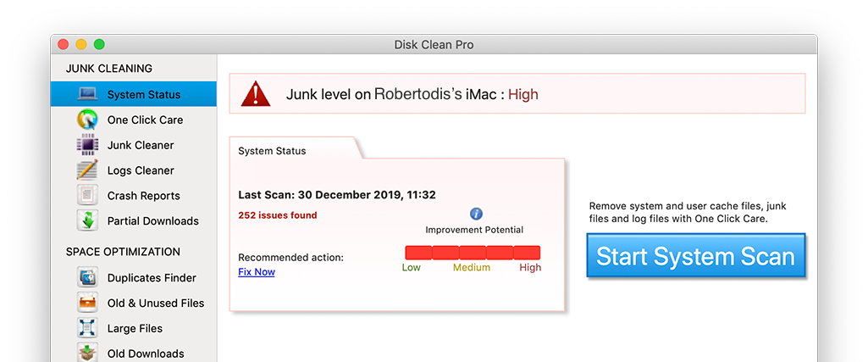
Task: Click the Medium label under the meter
Action: pyautogui.click(x=472, y=267)
